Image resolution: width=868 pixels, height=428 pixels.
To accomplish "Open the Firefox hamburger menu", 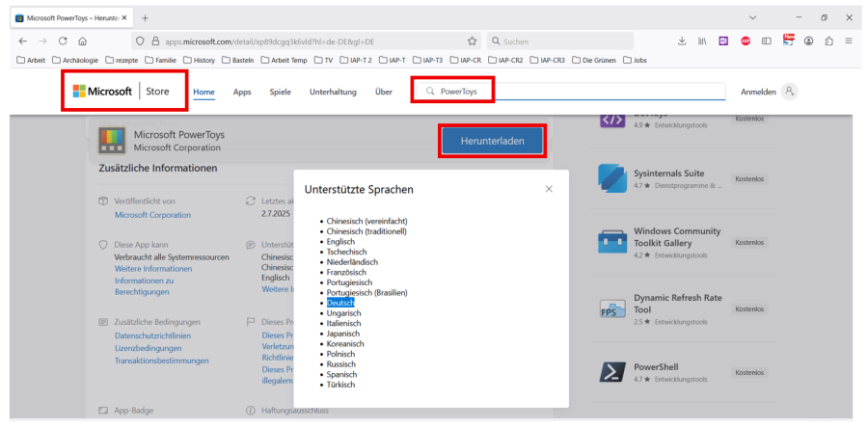I will coord(849,40).
